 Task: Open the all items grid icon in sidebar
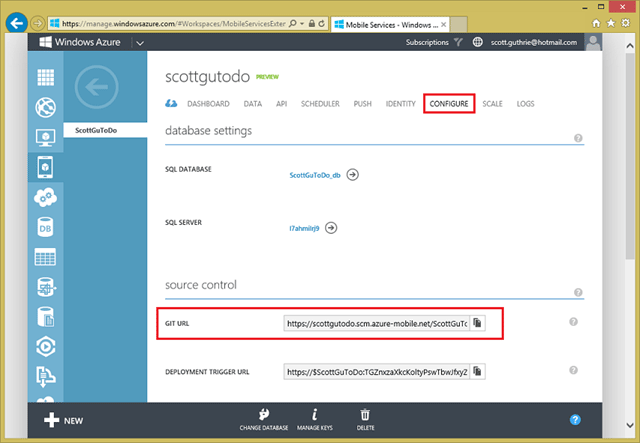coord(45,77)
